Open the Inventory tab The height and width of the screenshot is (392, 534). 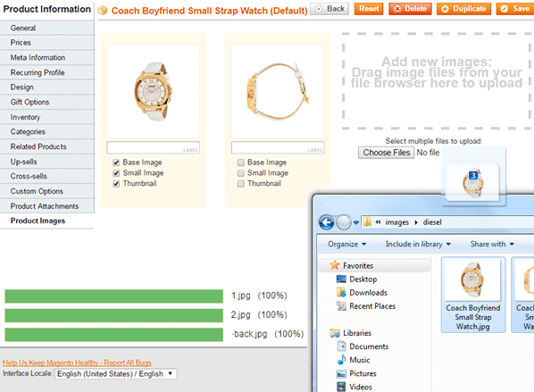[47, 117]
